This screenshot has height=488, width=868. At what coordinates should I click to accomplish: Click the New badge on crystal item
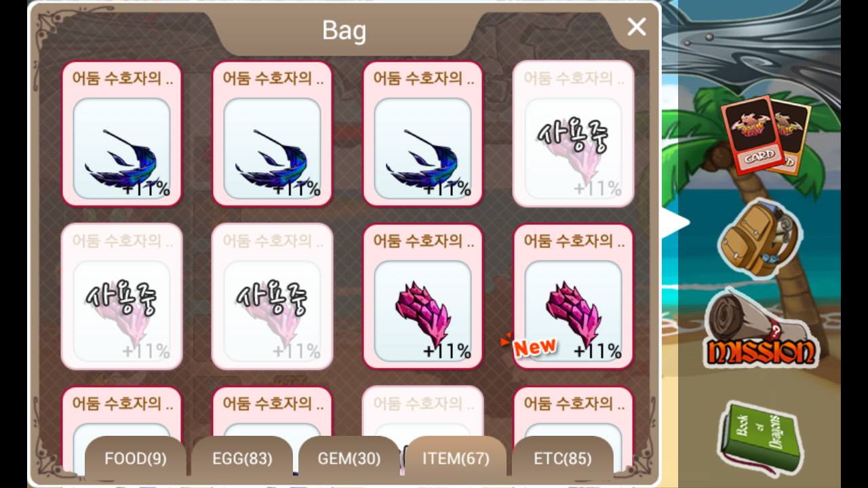click(x=530, y=346)
